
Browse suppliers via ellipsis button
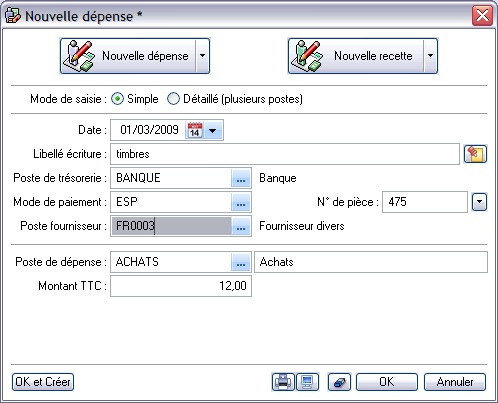[x=241, y=226]
